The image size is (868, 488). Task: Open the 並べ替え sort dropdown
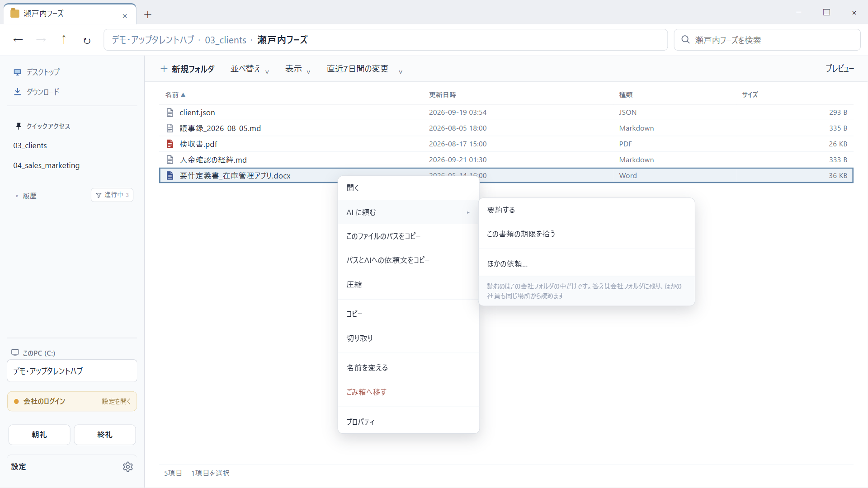pos(250,69)
